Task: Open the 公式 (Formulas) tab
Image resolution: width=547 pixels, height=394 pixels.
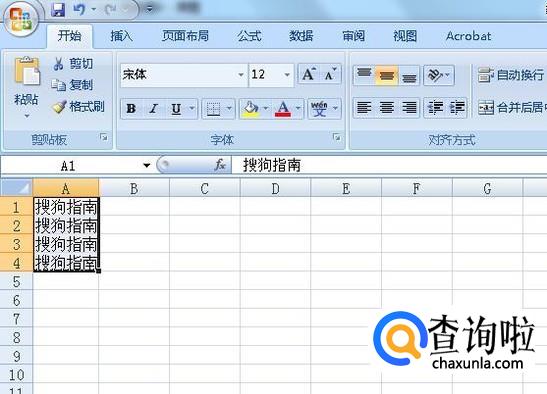Action: [249, 36]
